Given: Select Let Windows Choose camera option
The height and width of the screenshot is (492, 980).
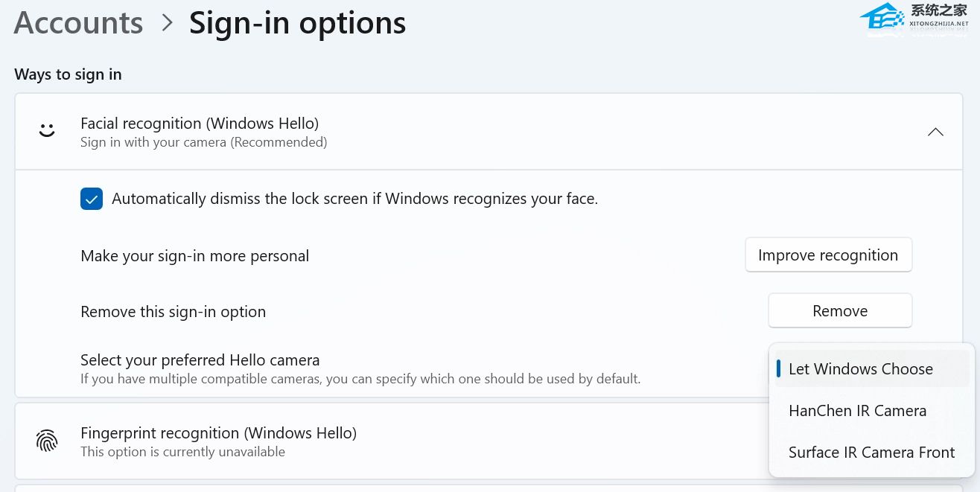Looking at the screenshot, I should pyautogui.click(x=860, y=369).
